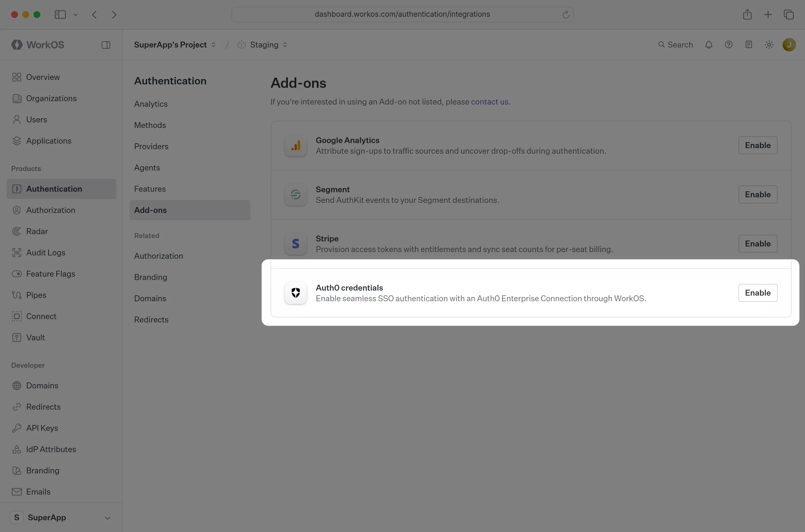Open the Providers tab under Authentication
Screen dimensions: 805x532
click(x=190, y=147)
